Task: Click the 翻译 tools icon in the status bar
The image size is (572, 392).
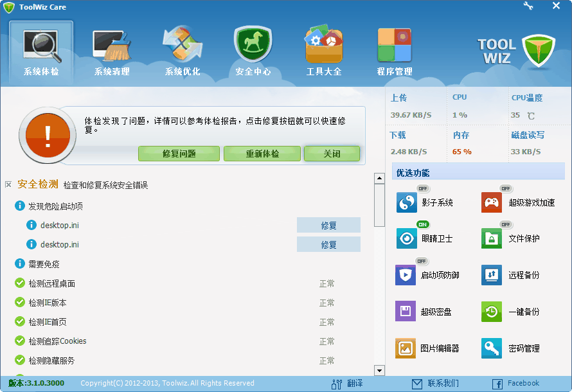Action: [337, 384]
